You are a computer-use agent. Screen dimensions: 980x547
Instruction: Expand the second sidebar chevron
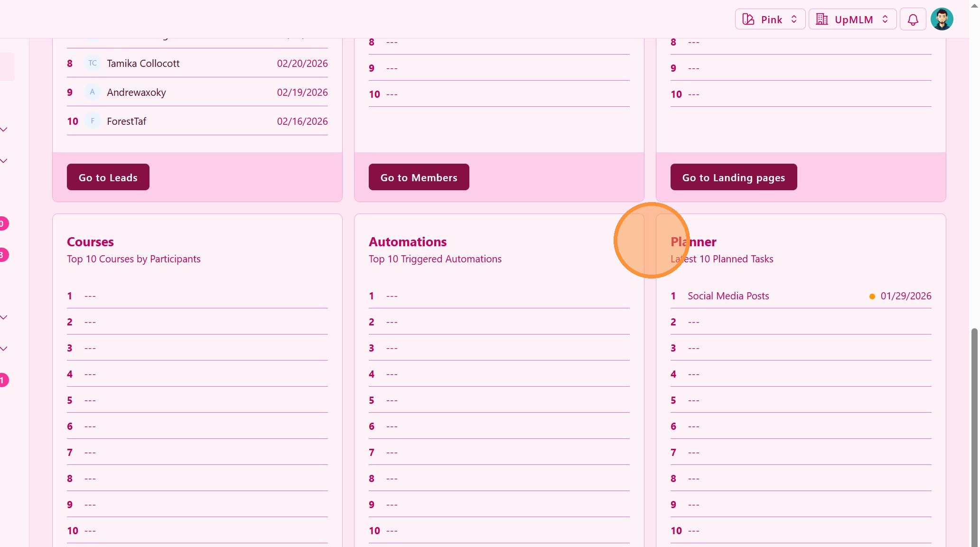coord(4,161)
